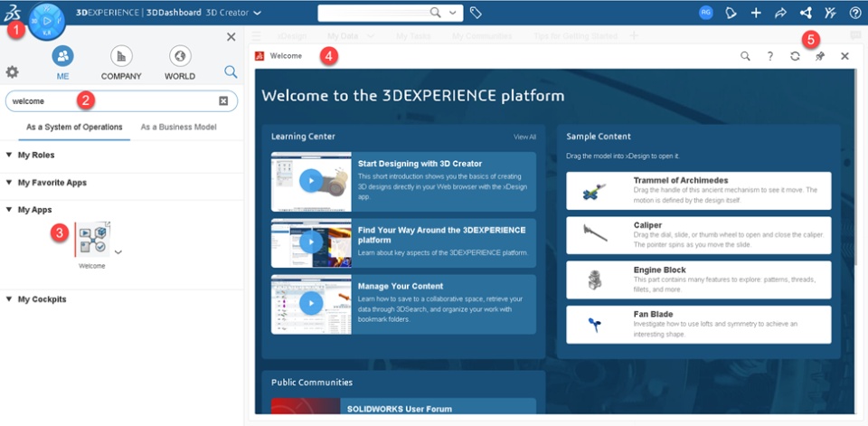Screen dimensions: 868x426
Task: Click help icon in Welcome widget header
Action: pos(770,56)
